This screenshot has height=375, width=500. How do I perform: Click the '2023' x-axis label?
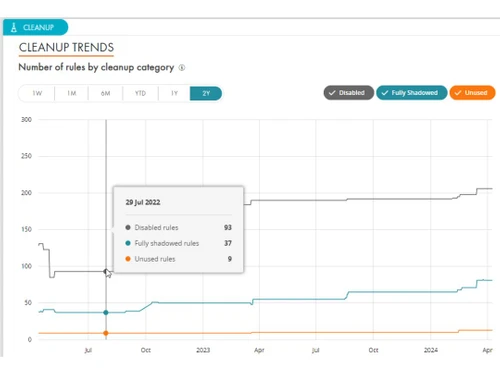(203, 350)
